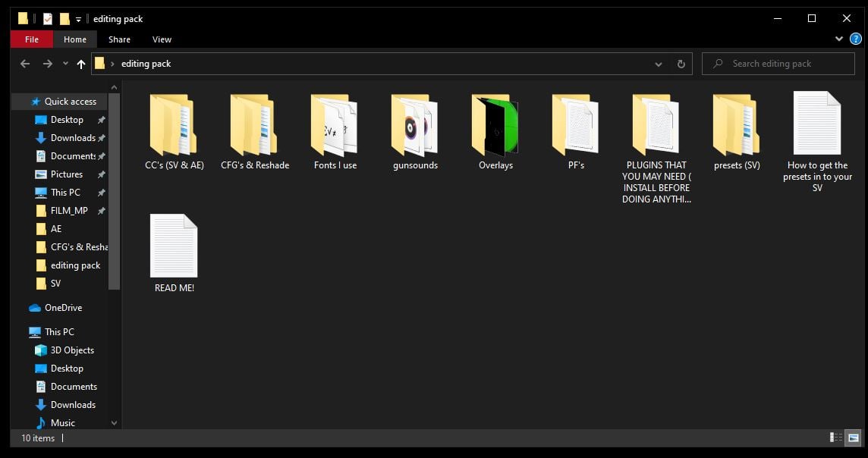Refresh the editing pack folder
This screenshot has width=868, height=458.
[x=681, y=64]
